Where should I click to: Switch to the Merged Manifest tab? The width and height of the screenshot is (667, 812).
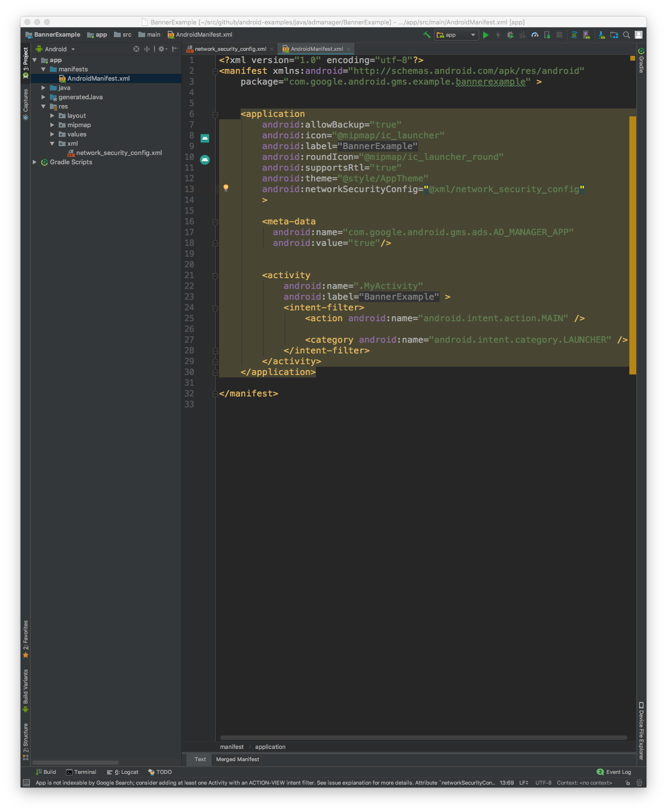pos(237,759)
